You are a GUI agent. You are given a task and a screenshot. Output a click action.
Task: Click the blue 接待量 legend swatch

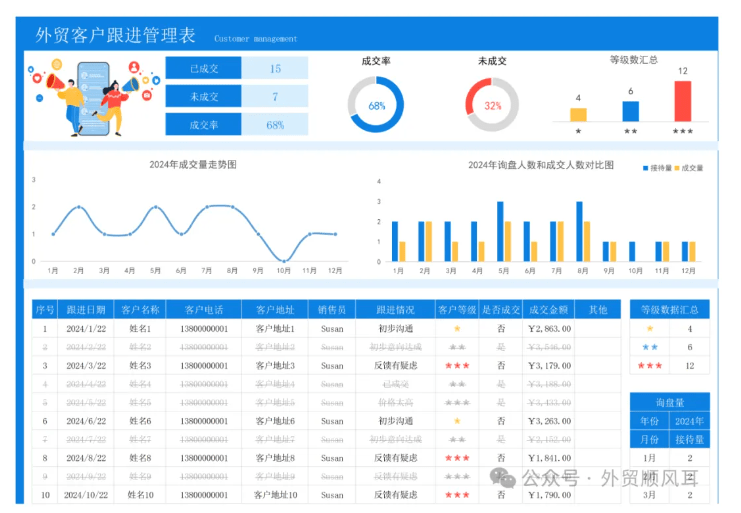click(645, 168)
